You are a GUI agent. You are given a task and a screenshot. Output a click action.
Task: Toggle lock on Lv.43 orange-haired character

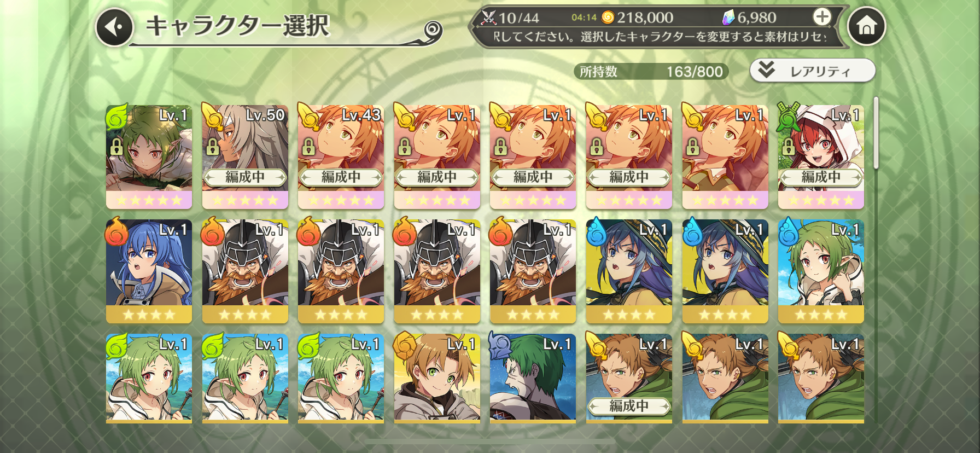pos(308,147)
